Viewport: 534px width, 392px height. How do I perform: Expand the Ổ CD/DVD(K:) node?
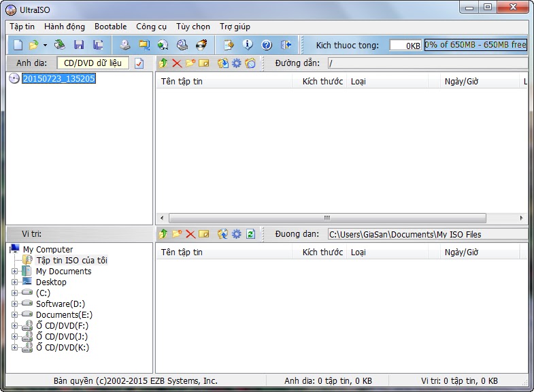15,347
